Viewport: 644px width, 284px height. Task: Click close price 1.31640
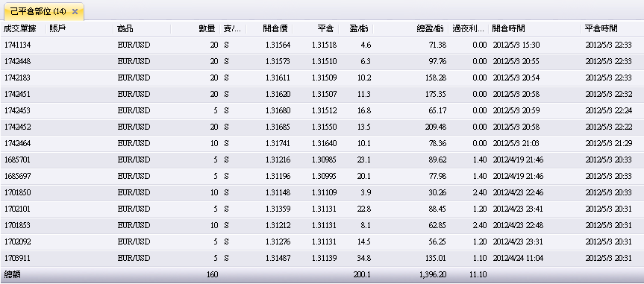tap(324, 144)
